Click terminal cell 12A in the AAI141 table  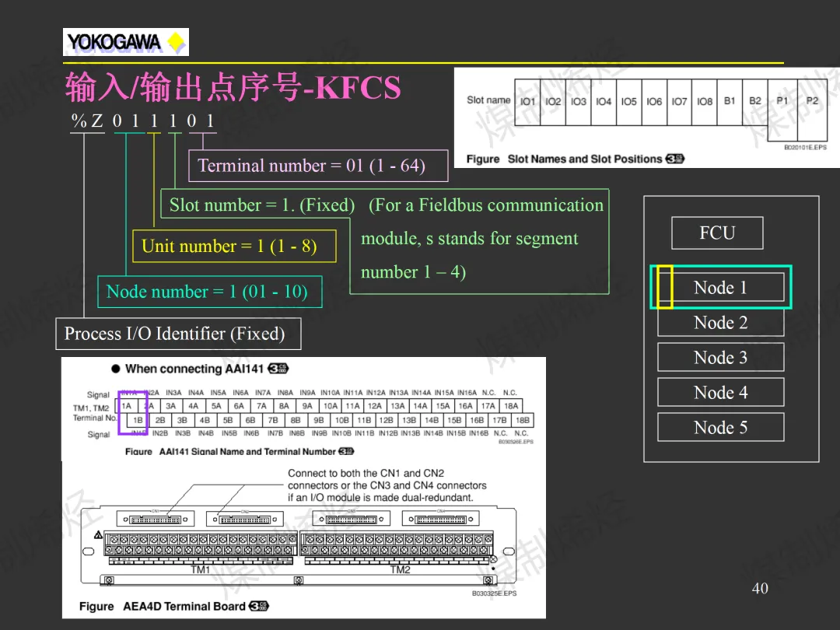coord(374,406)
